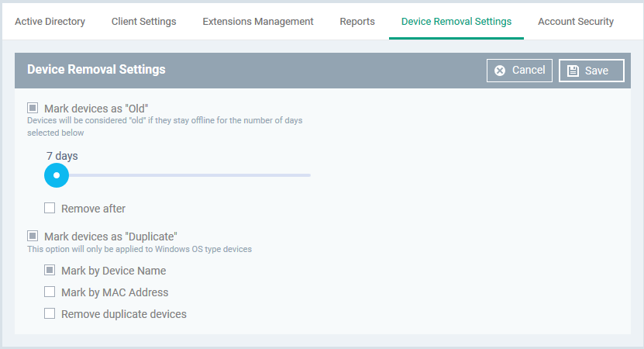
Task: Toggle Mark devices as "Duplicate" checkbox
Action: pos(33,236)
